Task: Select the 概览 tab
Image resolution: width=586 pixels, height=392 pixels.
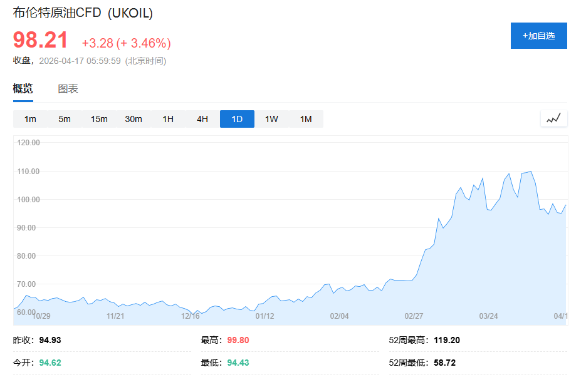Action: (23, 88)
